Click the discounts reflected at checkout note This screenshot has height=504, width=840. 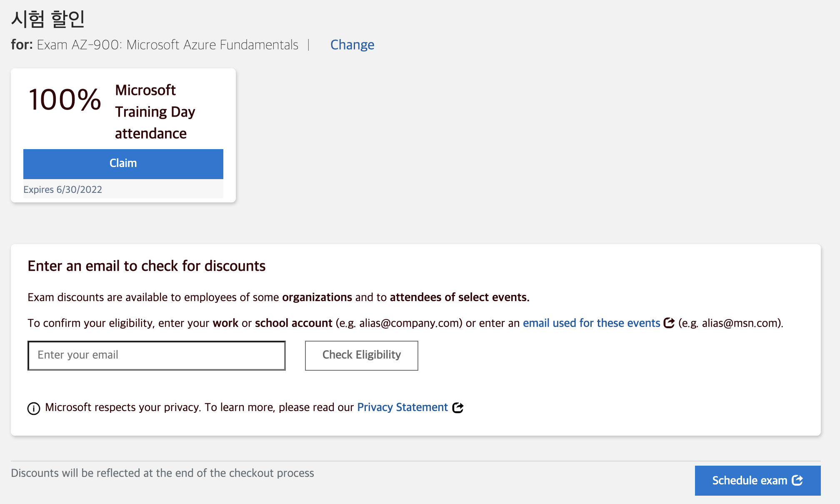pos(162,473)
